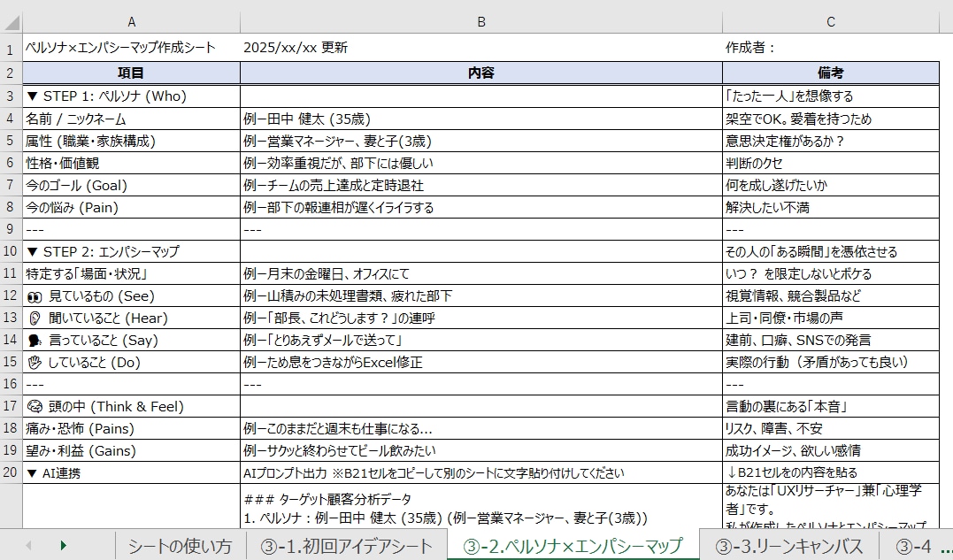Click the ▼ STEP 2: エンパシーマップ cell
The height and width of the screenshot is (560, 953).
click(131, 251)
